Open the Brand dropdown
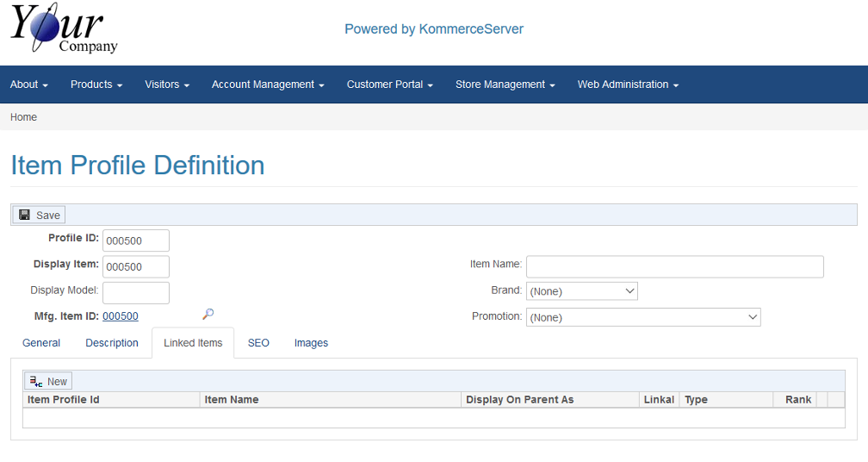Screen dimensions: 868x462 pyautogui.click(x=581, y=291)
